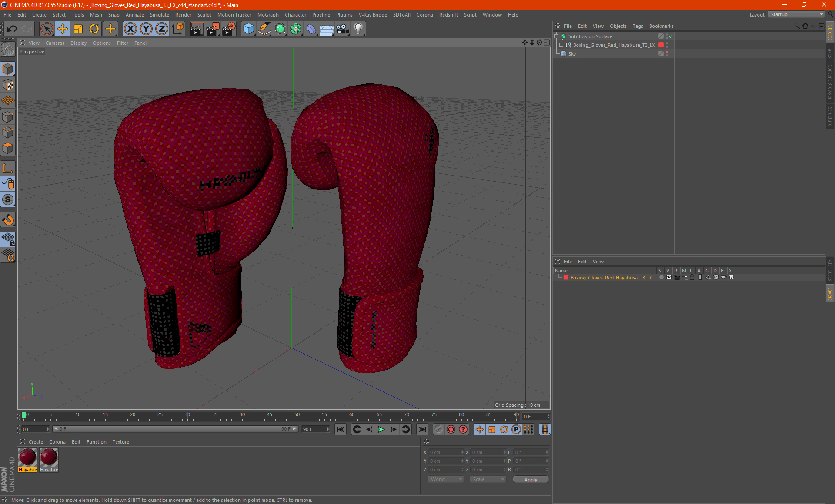Click the coordinate system icon
This screenshot has width=835, height=504.
tap(178, 29)
